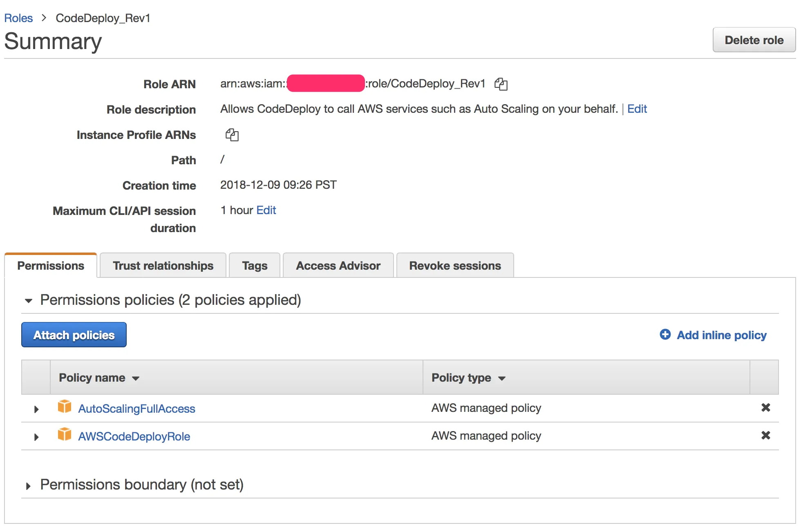Go back to Roles via breadcrumb
801x532 pixels.
(x=18, y=18)
